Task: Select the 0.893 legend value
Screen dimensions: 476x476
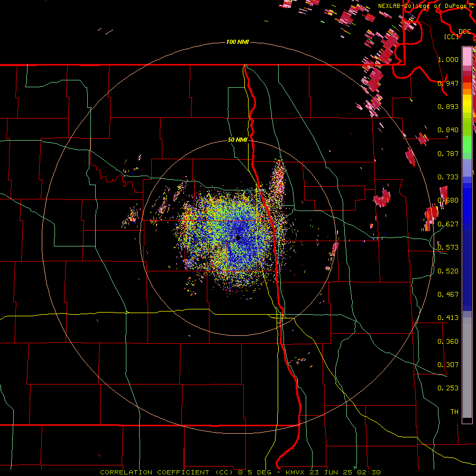Action: tap(448, 106)
